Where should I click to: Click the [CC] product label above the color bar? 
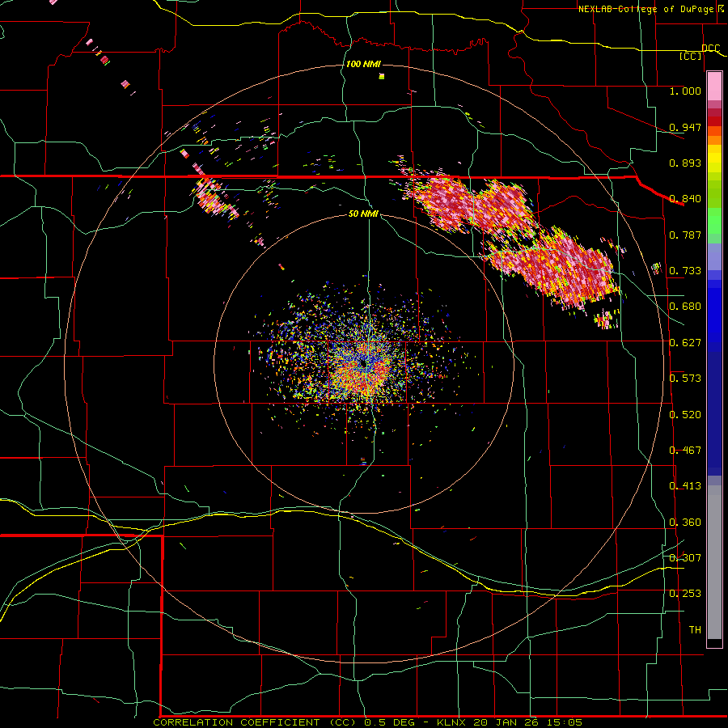691,56
